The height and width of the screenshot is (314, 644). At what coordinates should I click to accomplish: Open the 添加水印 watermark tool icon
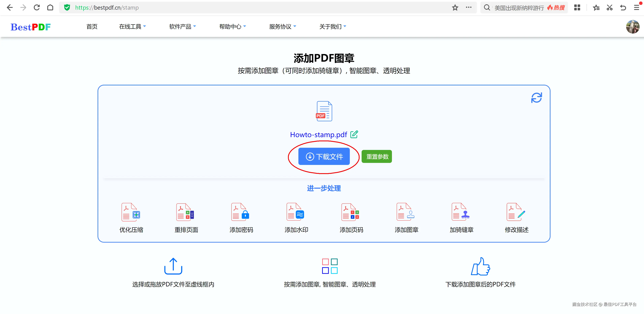pyautogui.click(x=296, y=212)
